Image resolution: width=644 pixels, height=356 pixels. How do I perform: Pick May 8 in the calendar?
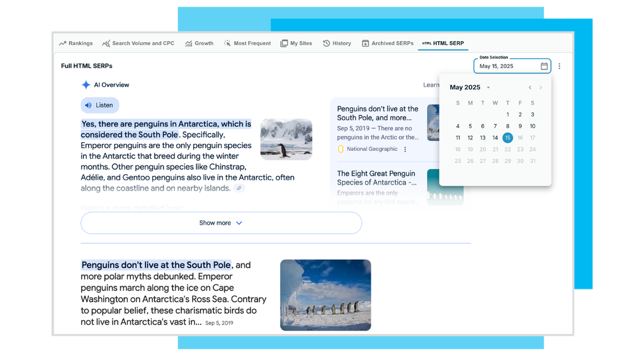508,126
